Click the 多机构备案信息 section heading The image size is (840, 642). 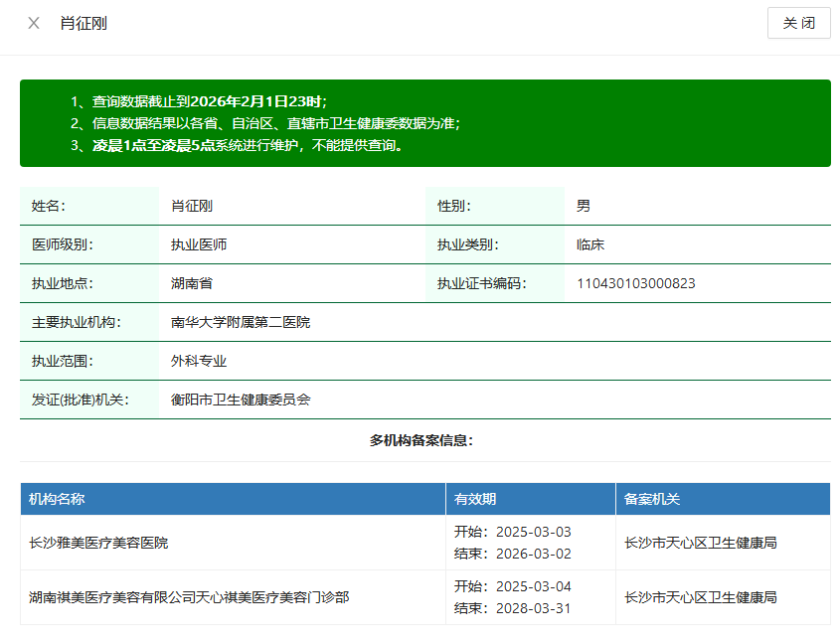pyautogui.click(x=421, y=439)
